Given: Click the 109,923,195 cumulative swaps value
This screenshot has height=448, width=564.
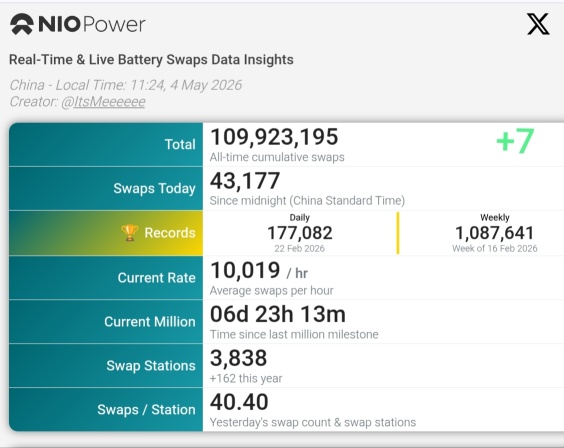Looking at the screenshot, I should [x=274, y=137].
